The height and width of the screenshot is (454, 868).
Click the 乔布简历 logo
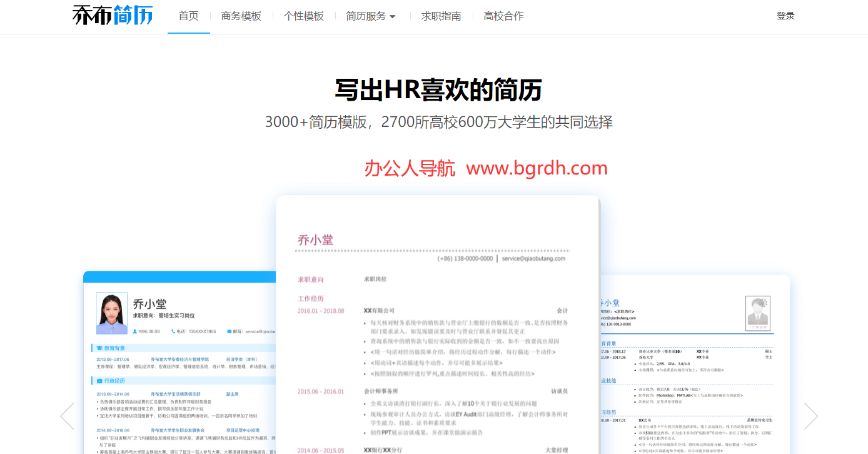[x=111, y=14]
